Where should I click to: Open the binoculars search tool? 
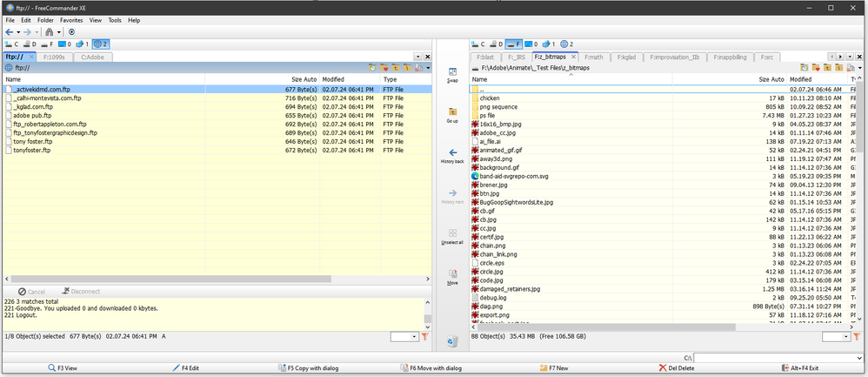pyautogui.click(x=50, y=32)
